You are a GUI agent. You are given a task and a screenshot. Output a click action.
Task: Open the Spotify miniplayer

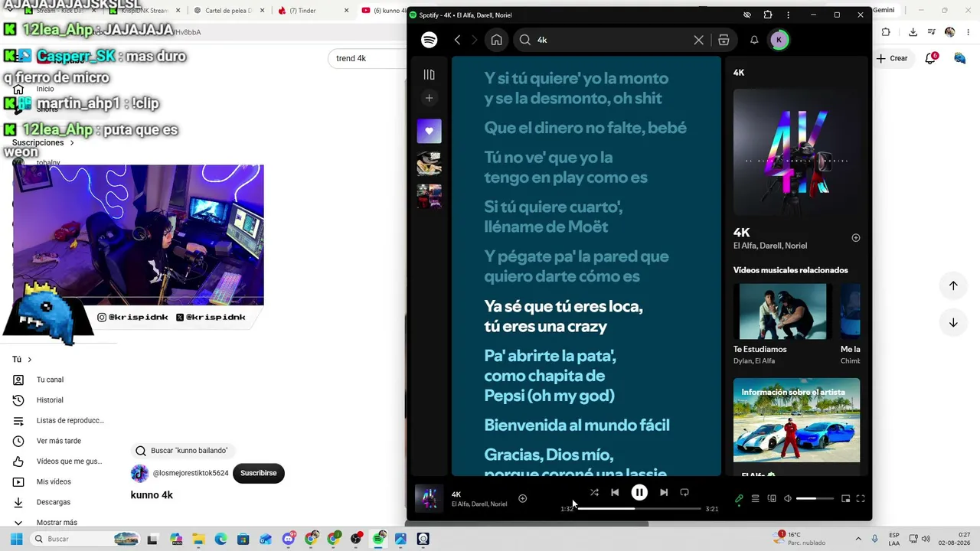pos(845,499)
